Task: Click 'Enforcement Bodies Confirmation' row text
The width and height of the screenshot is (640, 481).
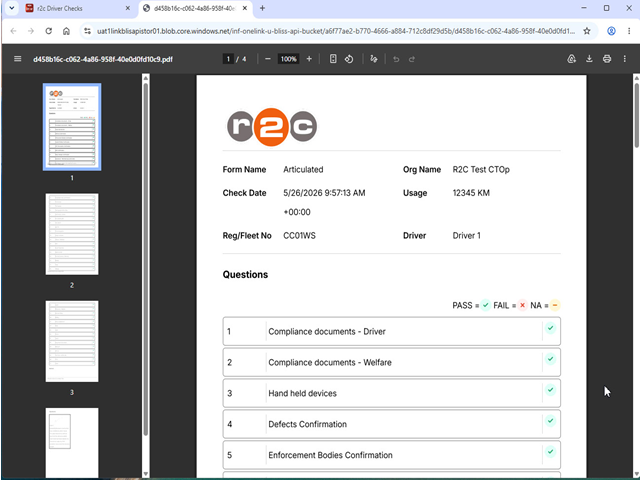Action: tap(330, 455)
